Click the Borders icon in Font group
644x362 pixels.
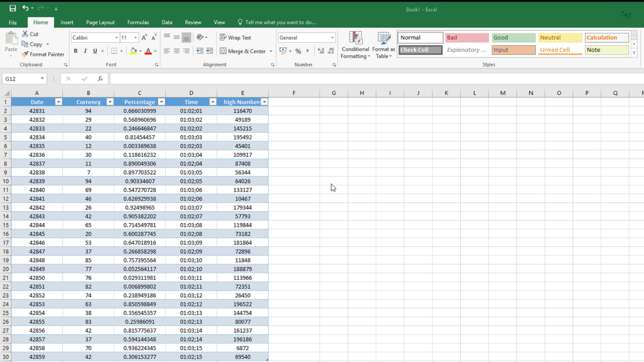point(114,51)
